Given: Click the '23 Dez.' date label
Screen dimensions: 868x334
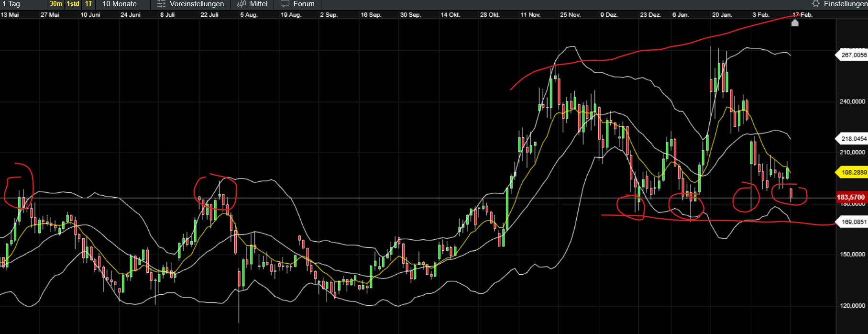Looking at the screenshot, I should click(650, 15).
